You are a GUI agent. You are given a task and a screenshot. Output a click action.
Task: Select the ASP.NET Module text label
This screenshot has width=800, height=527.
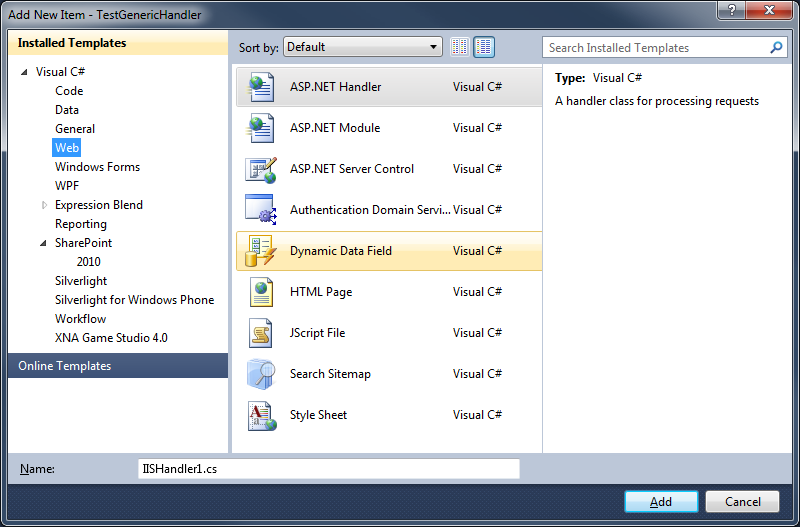click(x=335, y=128)
